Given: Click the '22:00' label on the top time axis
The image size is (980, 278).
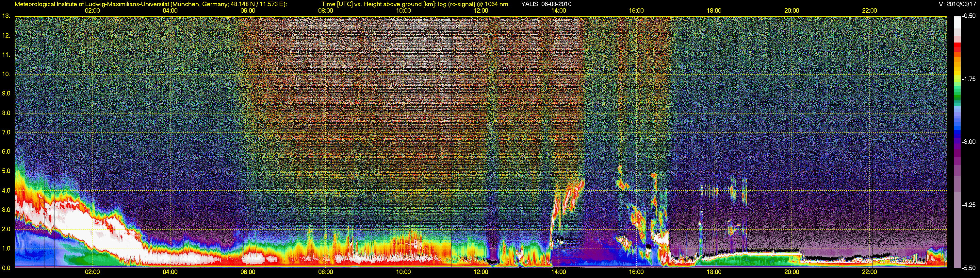Looking at the screenshot, I should pyautogui.click(x=869, y=11).
